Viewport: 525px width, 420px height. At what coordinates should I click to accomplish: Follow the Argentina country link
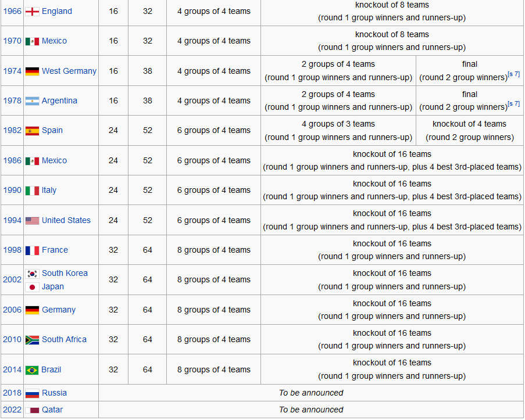pyautogui.click(x=59, y=100)
